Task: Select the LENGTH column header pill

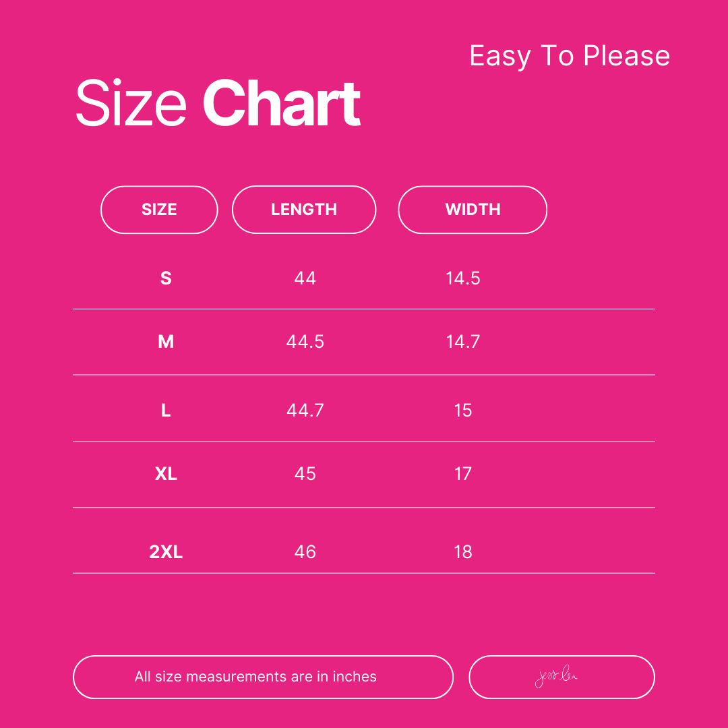Action: click(304, 210)
